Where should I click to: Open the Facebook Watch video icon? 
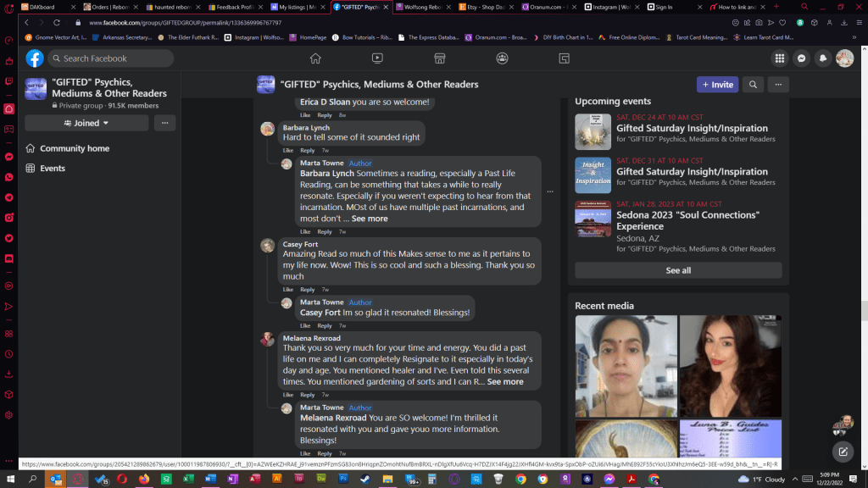point(377,58)
